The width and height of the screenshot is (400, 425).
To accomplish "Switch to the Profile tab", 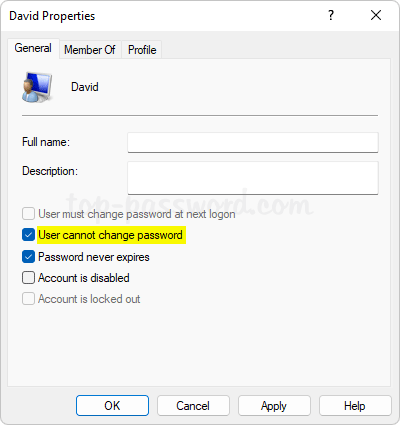I will (142, 50).
